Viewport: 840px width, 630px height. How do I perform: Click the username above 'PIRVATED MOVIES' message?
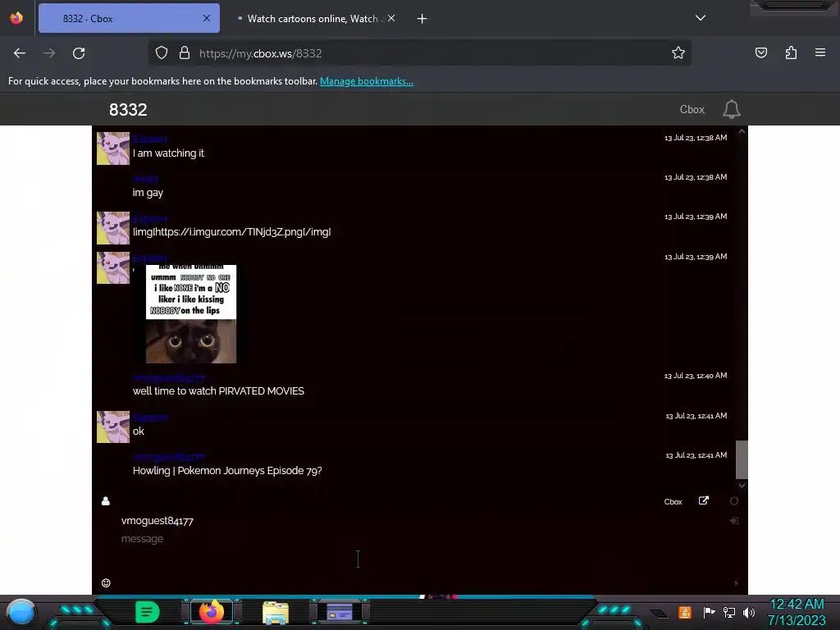(169, 377)
